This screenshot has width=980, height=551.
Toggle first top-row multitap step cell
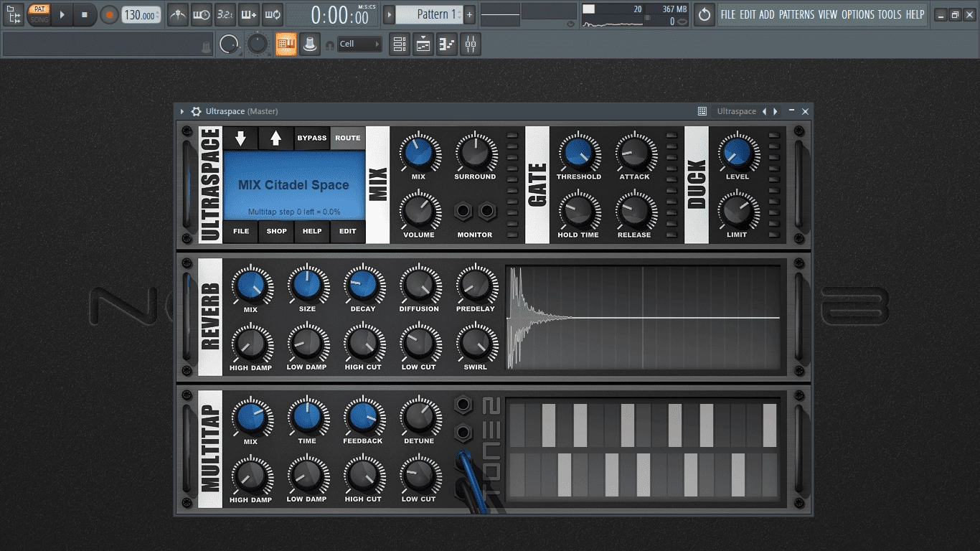coord(517,425)
